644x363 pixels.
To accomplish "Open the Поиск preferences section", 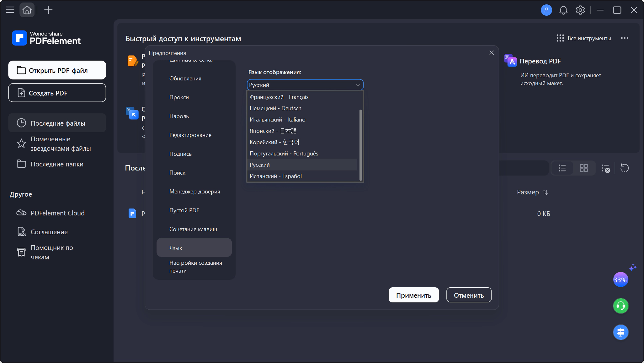I will [x=194, y=173].
